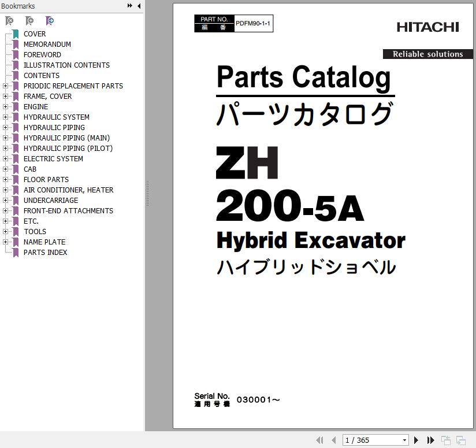This screenshot has width=476, height=448.
Task: Expand the ELECTRIC SYSTEM bookmark
Action: 5,158
